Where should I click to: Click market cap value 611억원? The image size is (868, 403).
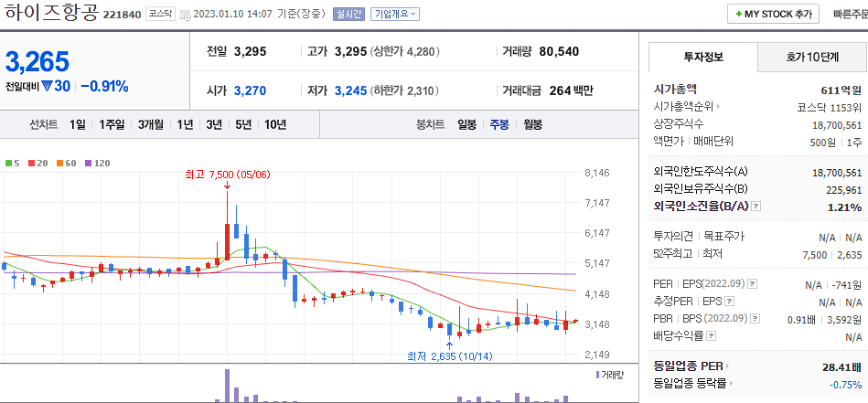pos(842,90)
